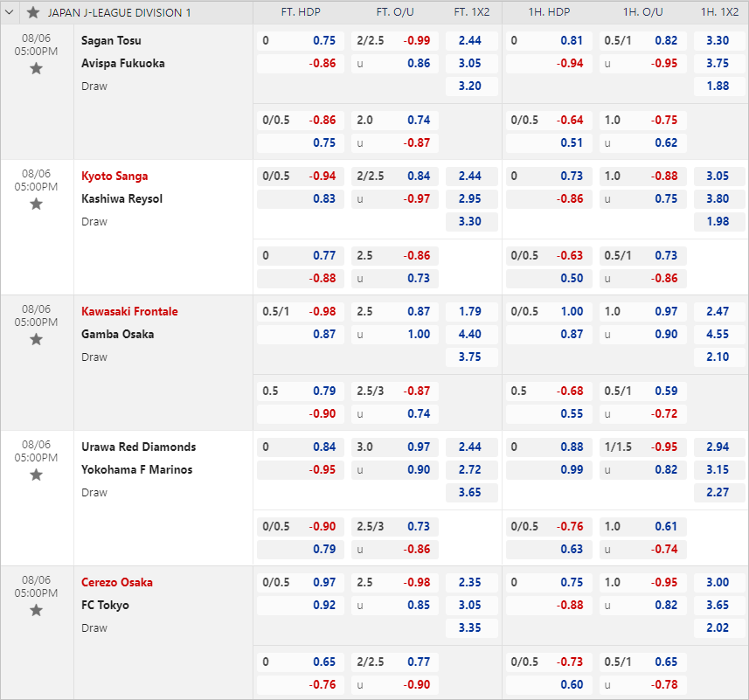Choose Sagan Tosu match 1H draw odds 1.88
749x700 pixels.
(719, 86)
